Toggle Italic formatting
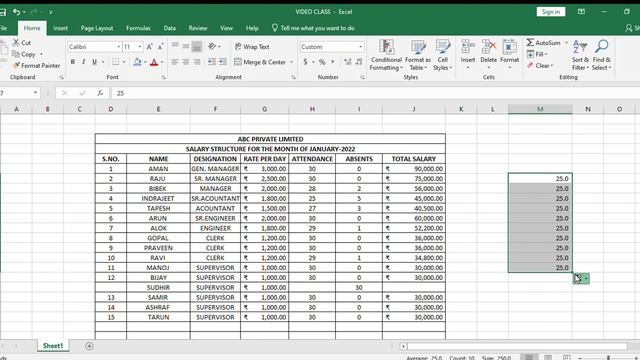This screenshot has width=640, height=360. tap(83, 62)
